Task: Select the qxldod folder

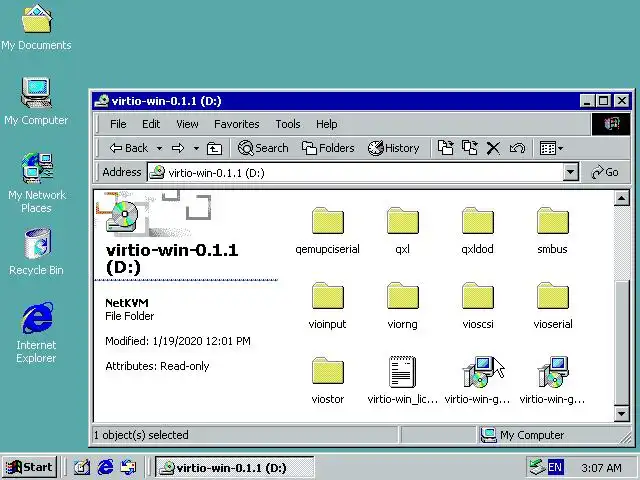Action: tap(478, 231)
